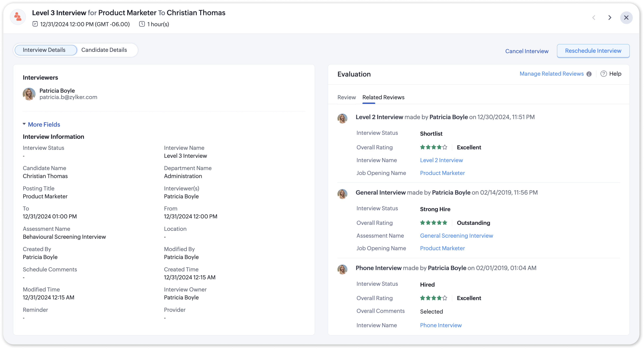Go to next interview record arrow

tap(610, 17)
